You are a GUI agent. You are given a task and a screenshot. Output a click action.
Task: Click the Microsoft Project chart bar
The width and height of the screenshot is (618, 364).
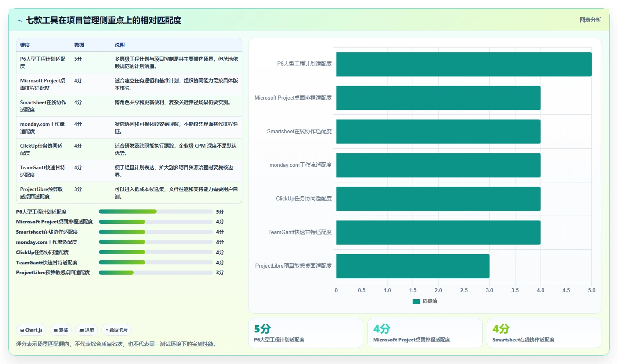[438, 98]
